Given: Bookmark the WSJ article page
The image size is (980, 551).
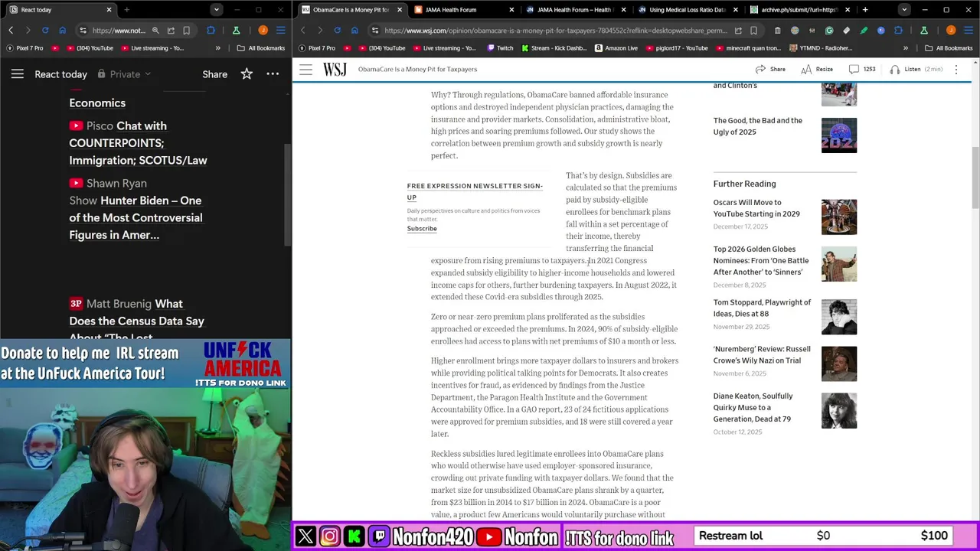Looking at the screenshot, I should [x=754, y=31].
